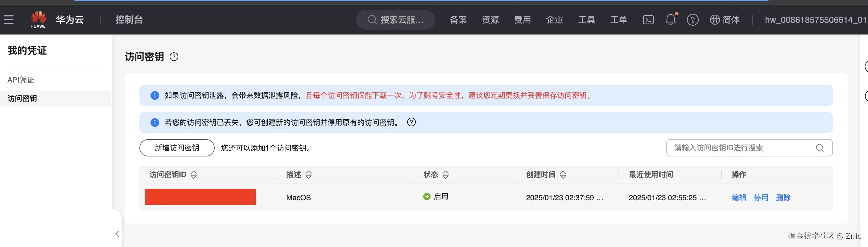The width and height of the screenshot is (868, 247).
Task: Delete the MacOS key via 删除
Action: [x=783, y=197]
